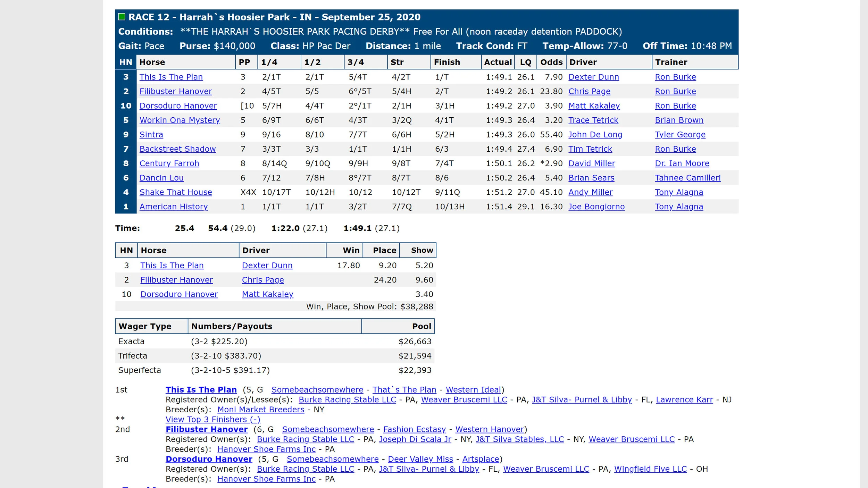Open bold This Is The Plan 1st-place link

(201, 389)
